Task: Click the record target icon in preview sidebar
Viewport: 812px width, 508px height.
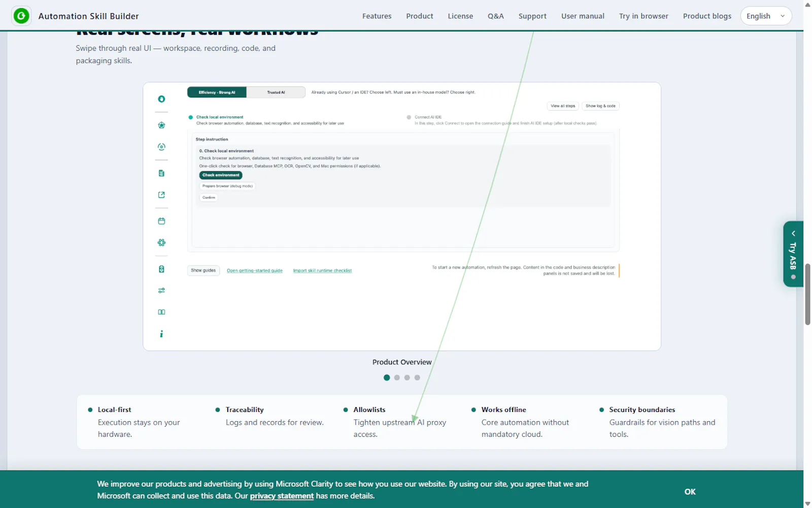Action: point(161,147)
